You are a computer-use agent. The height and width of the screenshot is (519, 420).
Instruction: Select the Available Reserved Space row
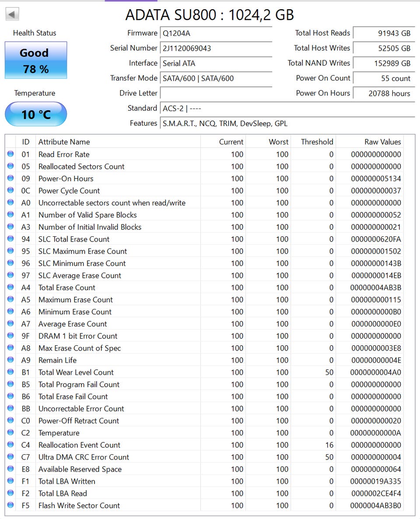tap(205, 469)
